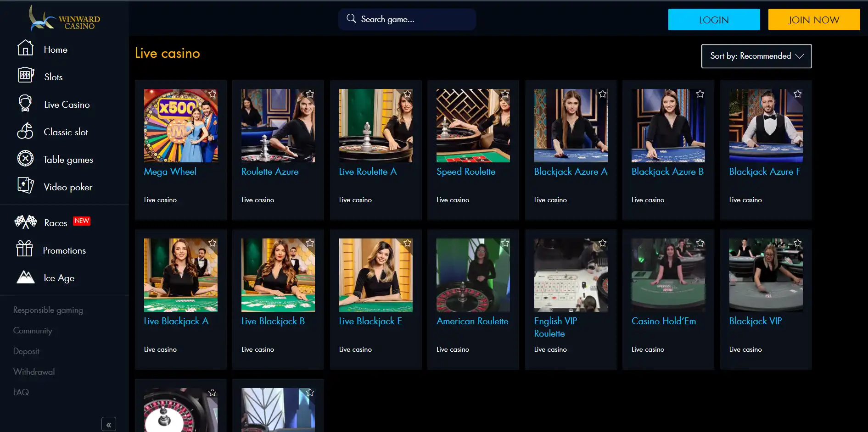Screen dimensions: 868x432
Task: Click the Live Casino dealer icon
Action: (26, 103)
